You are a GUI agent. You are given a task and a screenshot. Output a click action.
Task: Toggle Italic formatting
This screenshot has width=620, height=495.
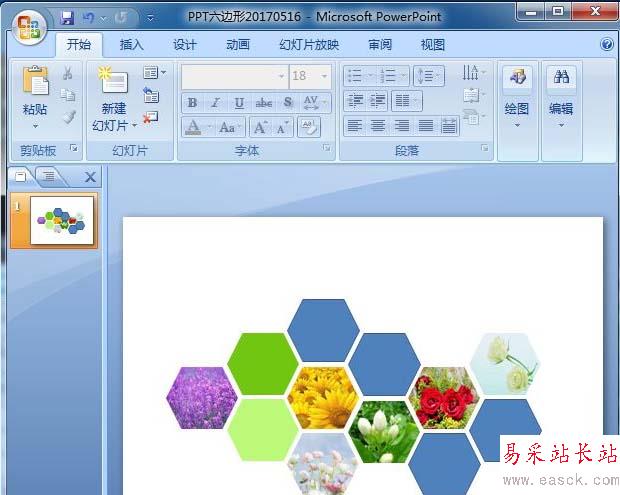(x=215, y=103)
